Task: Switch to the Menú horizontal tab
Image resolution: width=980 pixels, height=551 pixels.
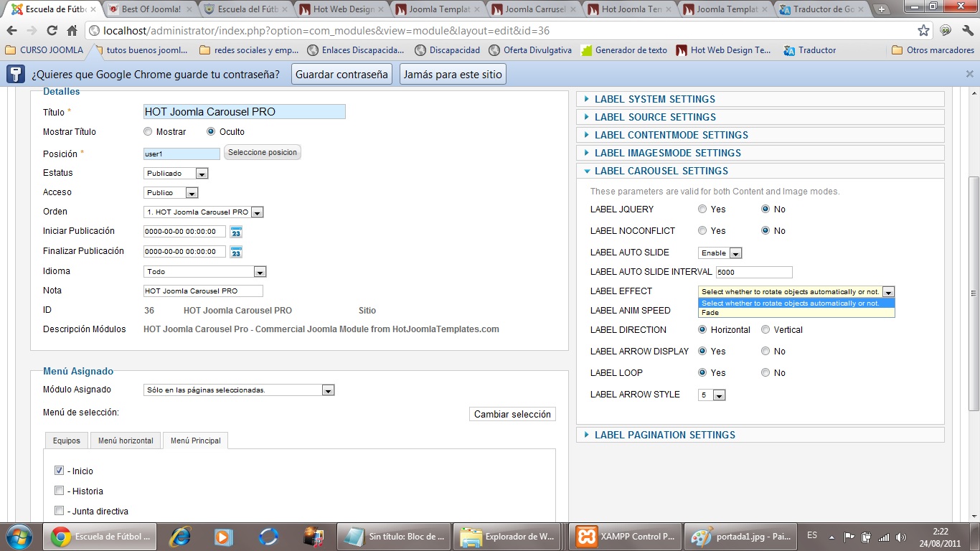Action: point(126,441)
